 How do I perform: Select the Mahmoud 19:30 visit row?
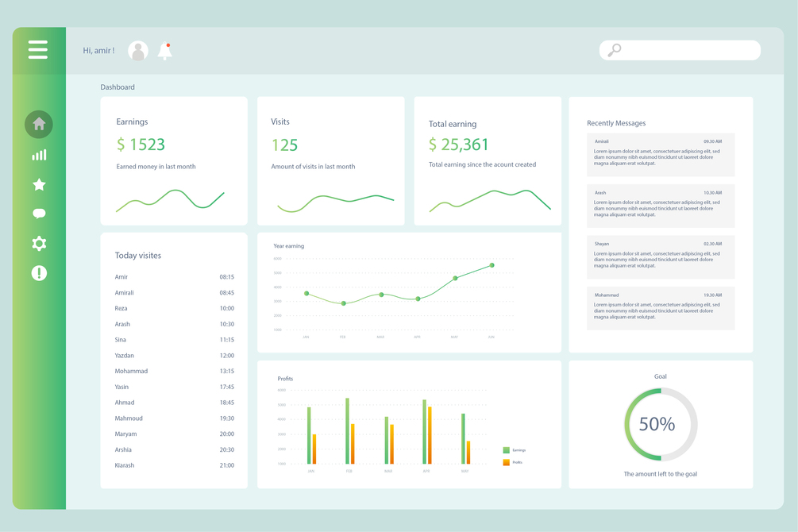(x=175, y=418)
